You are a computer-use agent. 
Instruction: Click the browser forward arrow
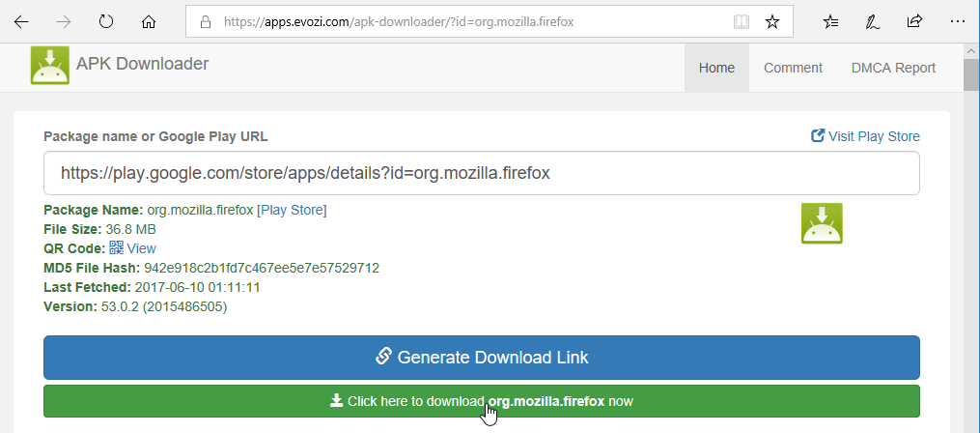tap(63, 22)
